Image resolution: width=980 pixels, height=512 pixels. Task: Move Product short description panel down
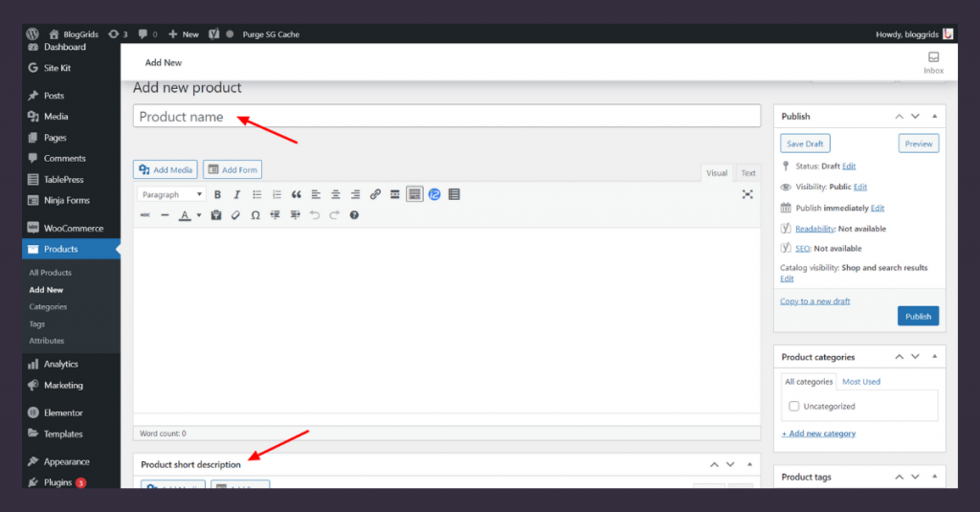pyautogui.click(x=730, y=464)
